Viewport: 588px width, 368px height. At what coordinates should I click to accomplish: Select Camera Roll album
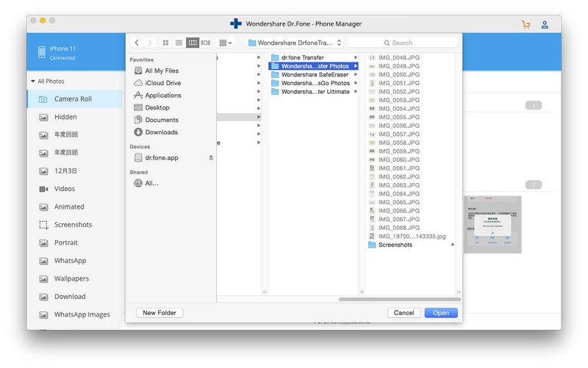click(x=74, y=99)
